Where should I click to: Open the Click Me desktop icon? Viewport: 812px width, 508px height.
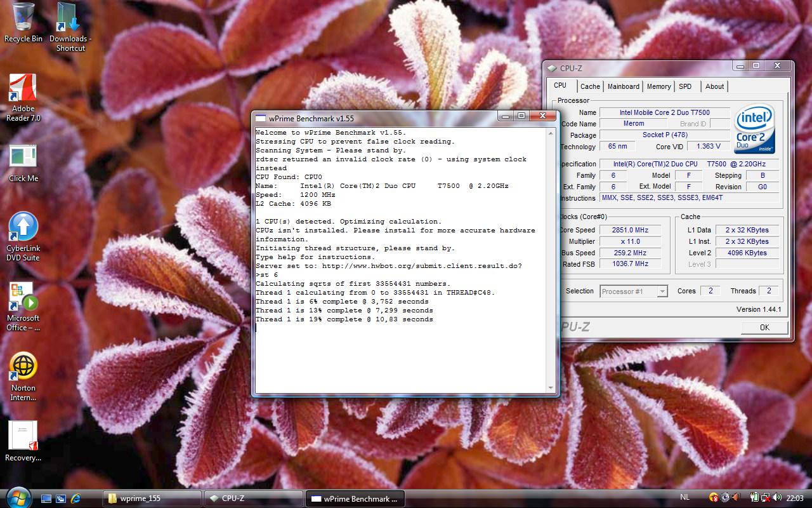[x=23, y=163]
